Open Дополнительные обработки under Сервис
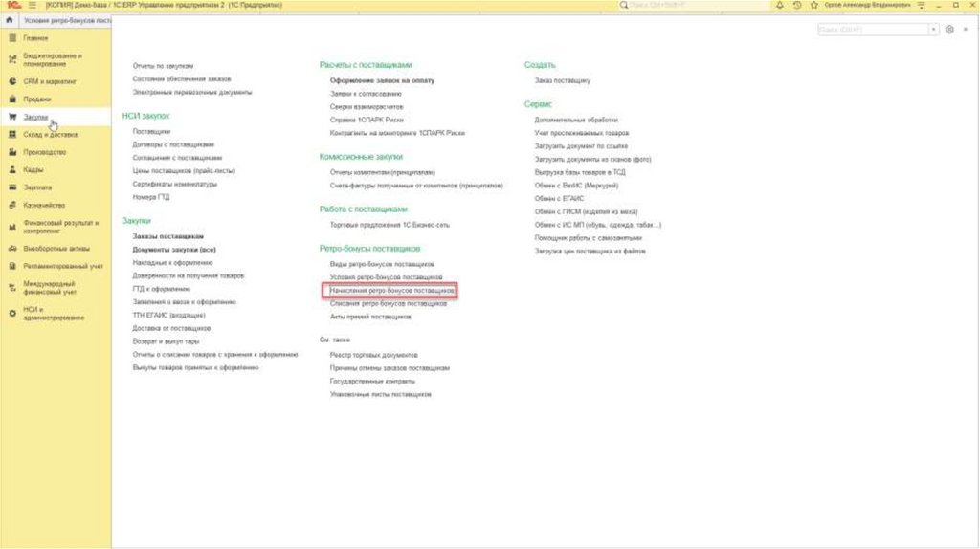 [x=575, y=120]
